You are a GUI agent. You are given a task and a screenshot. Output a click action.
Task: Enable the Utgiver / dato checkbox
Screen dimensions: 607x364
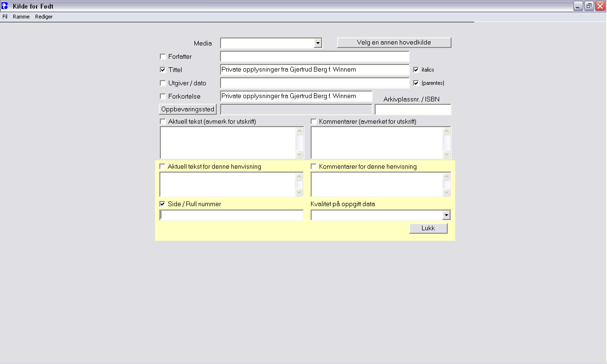(x=163, y=83)
